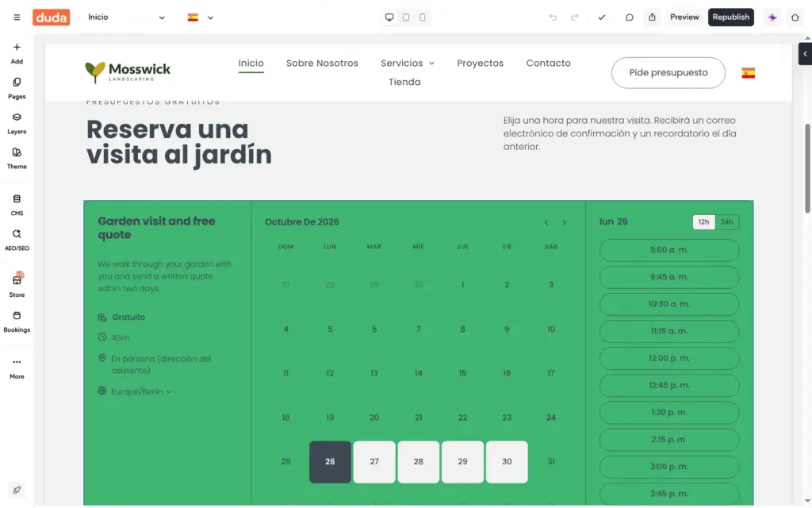Open the AEO/SEO panel

pos(17,241)
